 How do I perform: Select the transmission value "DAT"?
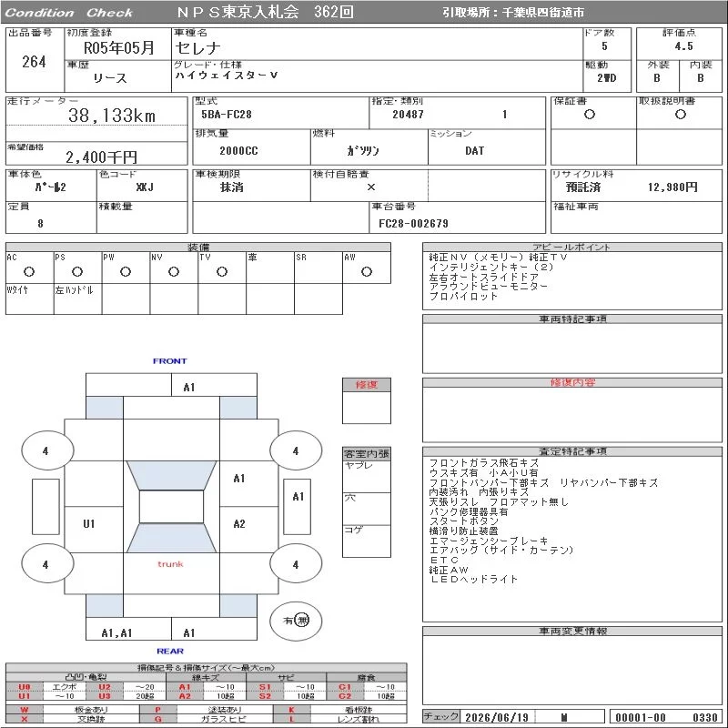click(x=474, y=150)
